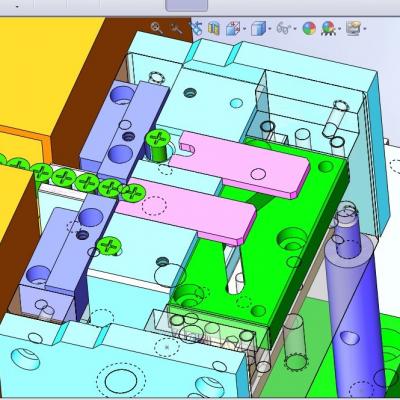Click the Apply Scene icon

coord(328,29)
